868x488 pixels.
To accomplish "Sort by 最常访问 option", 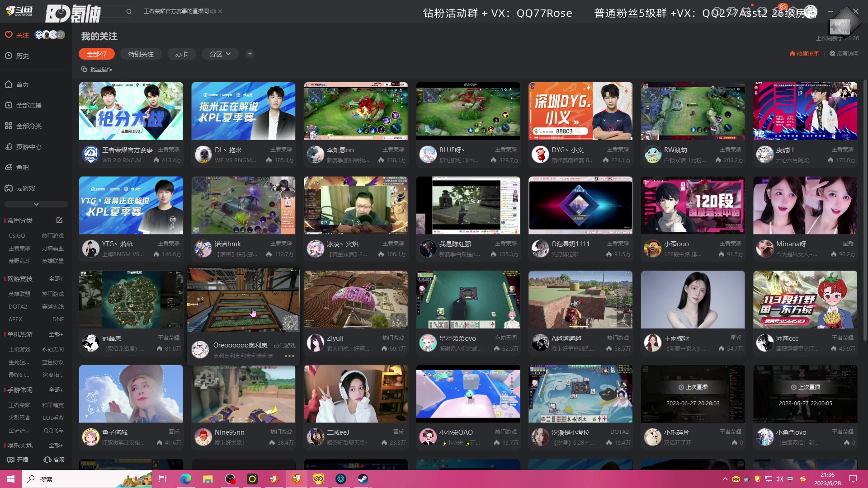I will tap(844, 54).
